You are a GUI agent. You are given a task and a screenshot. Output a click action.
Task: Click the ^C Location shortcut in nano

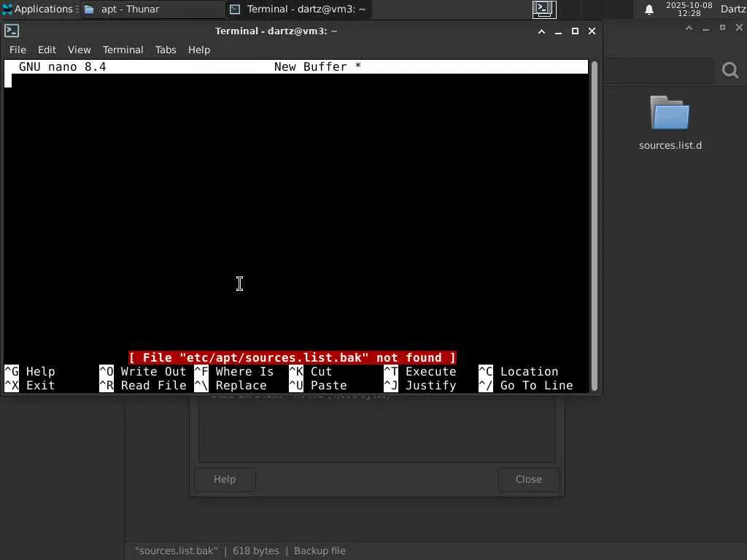[x=519, y=371]
